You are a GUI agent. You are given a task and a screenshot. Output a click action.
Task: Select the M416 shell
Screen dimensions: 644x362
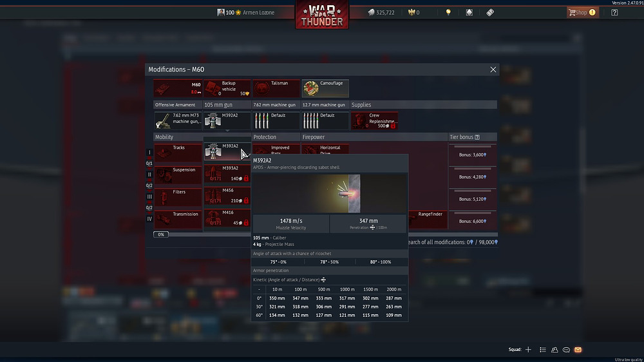pos(227,218)
